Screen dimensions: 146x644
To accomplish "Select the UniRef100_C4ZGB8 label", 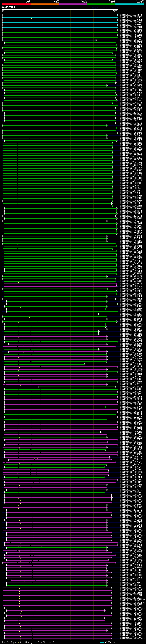I will click(x=131, y=105).
